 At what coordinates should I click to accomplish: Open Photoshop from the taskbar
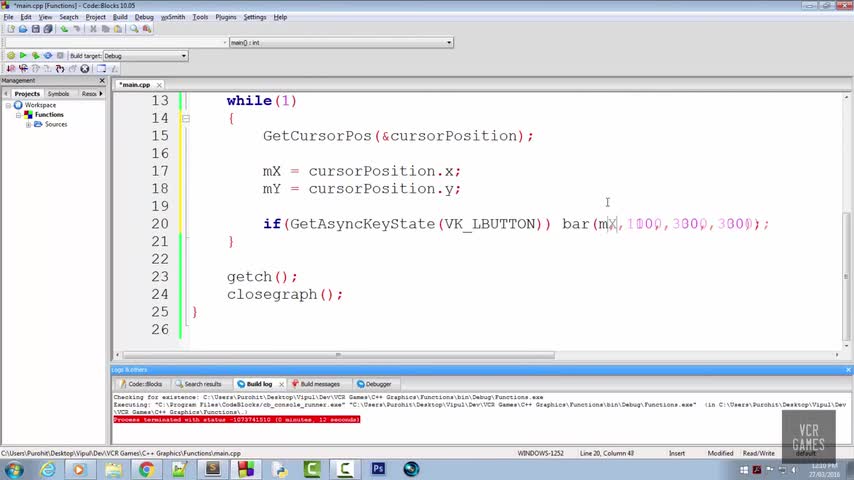point(378,469)
